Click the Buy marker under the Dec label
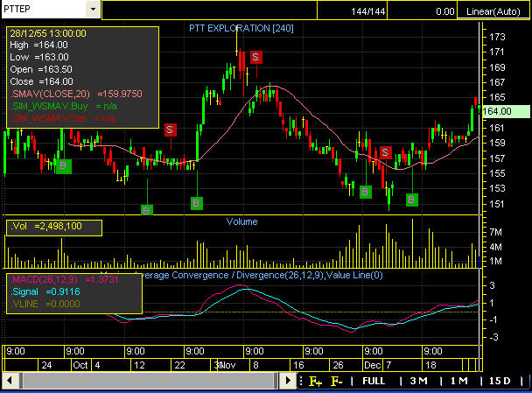532x393 pixels. (365, 192)
